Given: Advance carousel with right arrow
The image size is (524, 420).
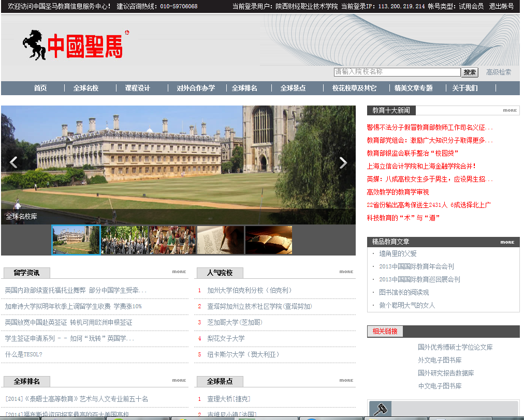Looking at the screenshot, I should tap(343, 162).
